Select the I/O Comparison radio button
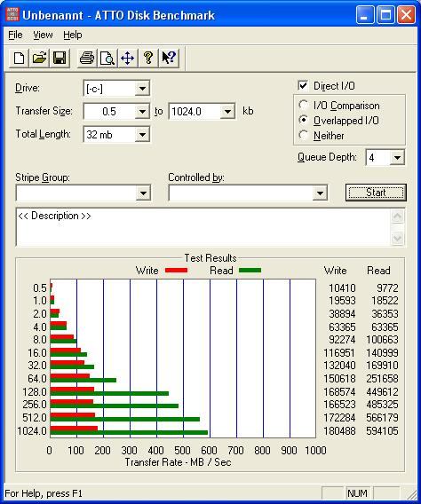This screenshot has width=421, height=504. point(303,105)
